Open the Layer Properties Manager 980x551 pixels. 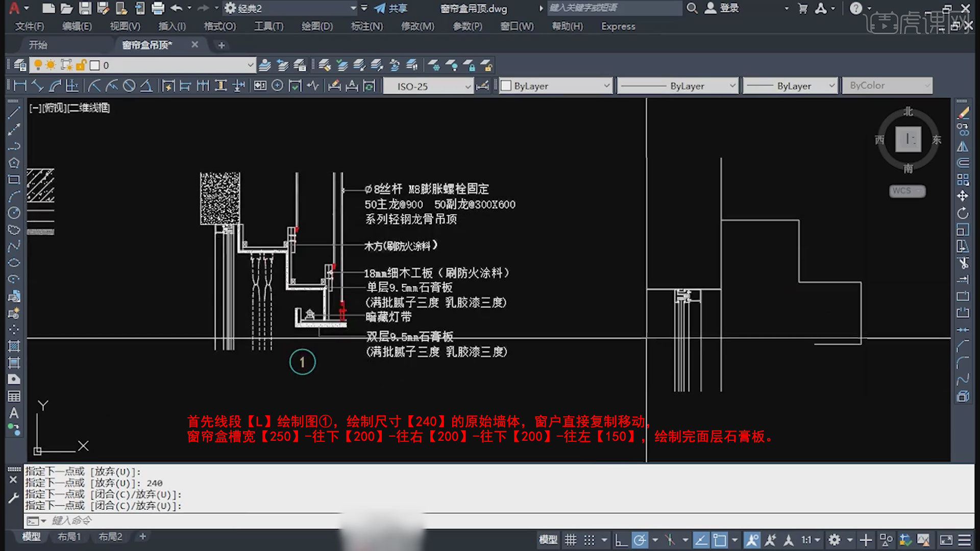[20, 65]
